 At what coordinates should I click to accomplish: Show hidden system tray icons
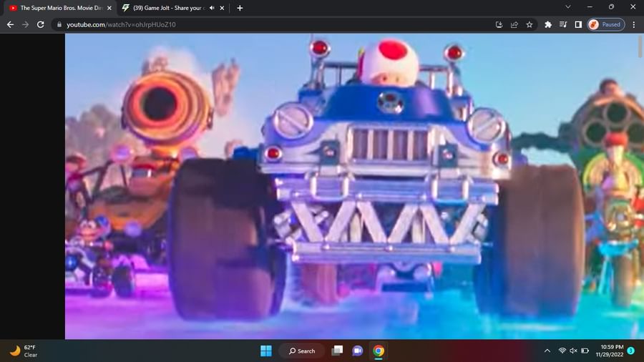click(x=547, y=351)
